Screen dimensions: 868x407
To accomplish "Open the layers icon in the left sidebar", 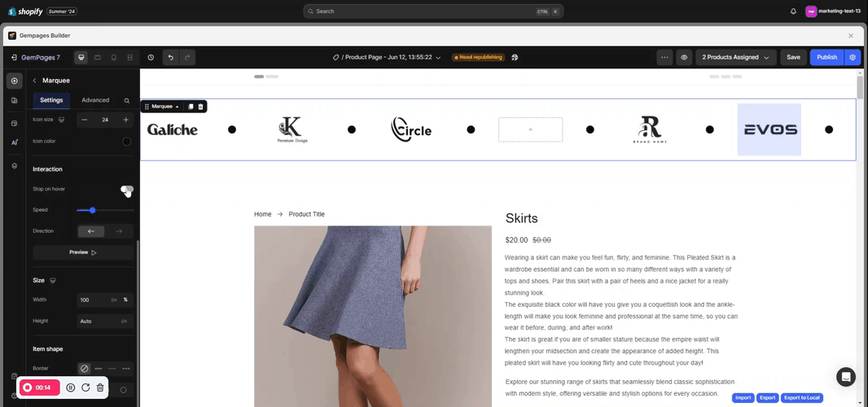I will [x=14, y=165].
